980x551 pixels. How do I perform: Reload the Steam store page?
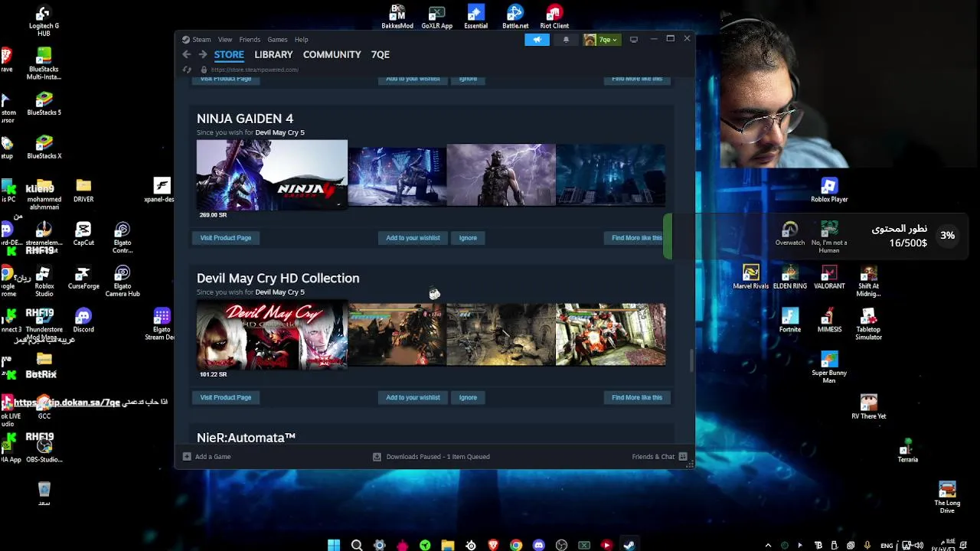pos(186,70)
